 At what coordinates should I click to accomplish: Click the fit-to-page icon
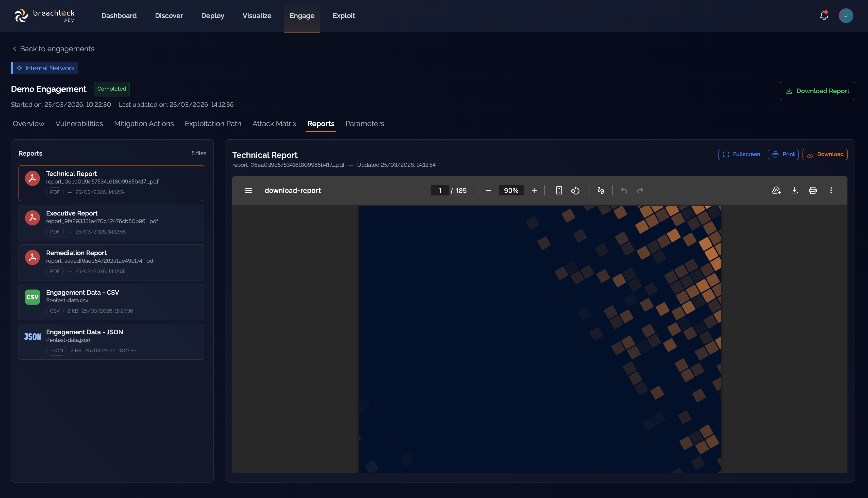pyautogui.click(x=559, y=191)
